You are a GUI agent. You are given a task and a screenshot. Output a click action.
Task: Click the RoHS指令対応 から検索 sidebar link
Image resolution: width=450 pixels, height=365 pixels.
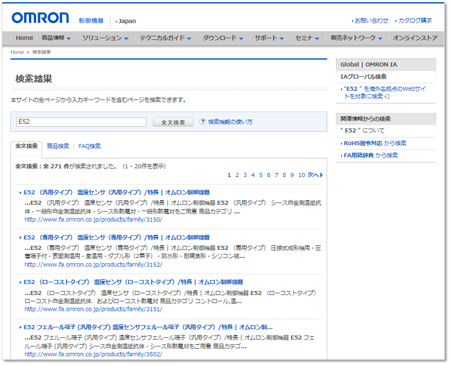tap(375, 143)
